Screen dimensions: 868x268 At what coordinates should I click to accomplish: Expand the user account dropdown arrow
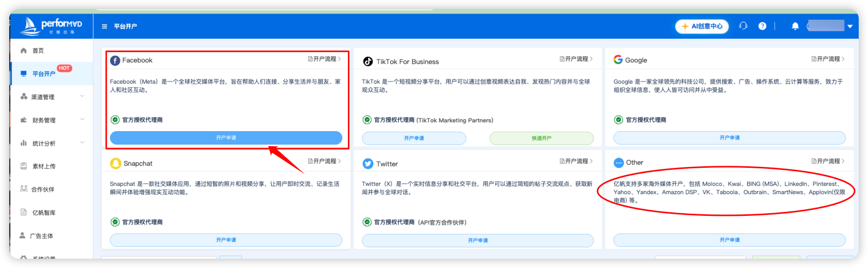coord(849,26)
